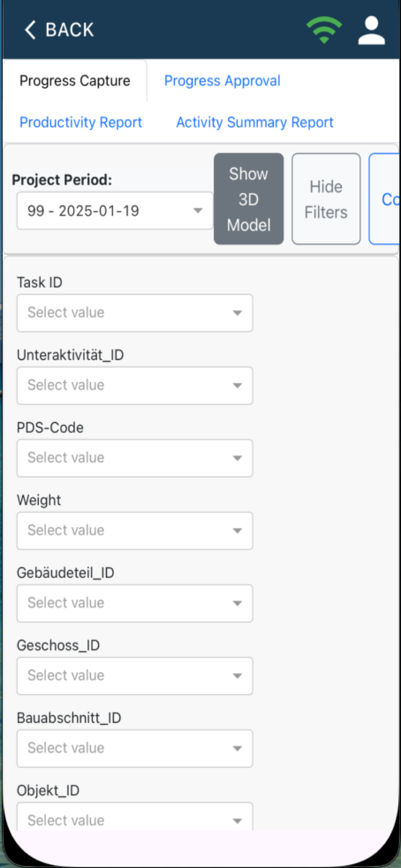Open the Project Period dropdown
Viewport: 401px width, 868px height.
pyautogui.click(x=115, y=211)
